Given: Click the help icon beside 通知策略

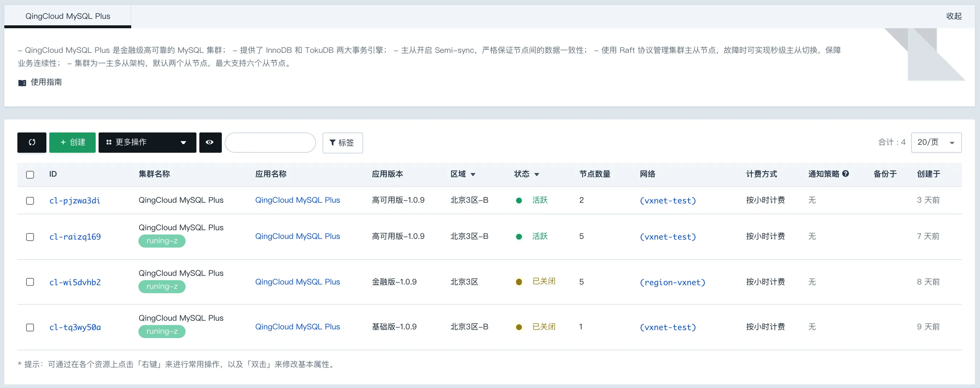Looking at the screenshot, I should point(845,174).
